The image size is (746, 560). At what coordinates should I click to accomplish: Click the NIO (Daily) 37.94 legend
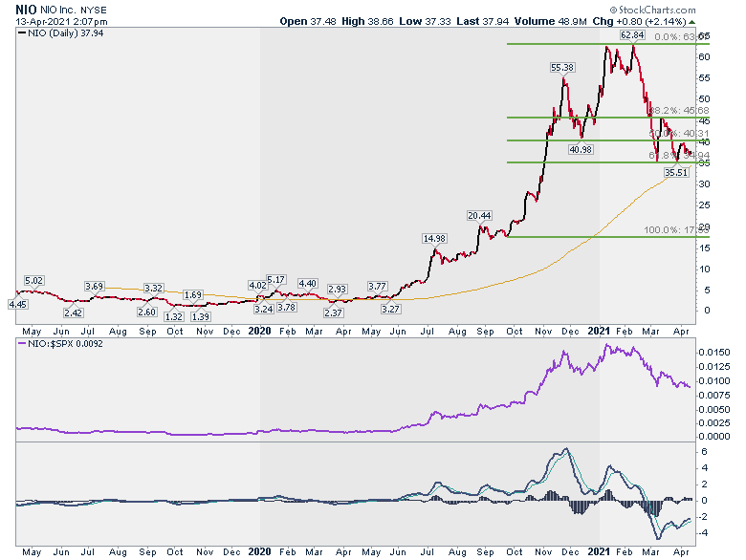[x=60, y=33]
